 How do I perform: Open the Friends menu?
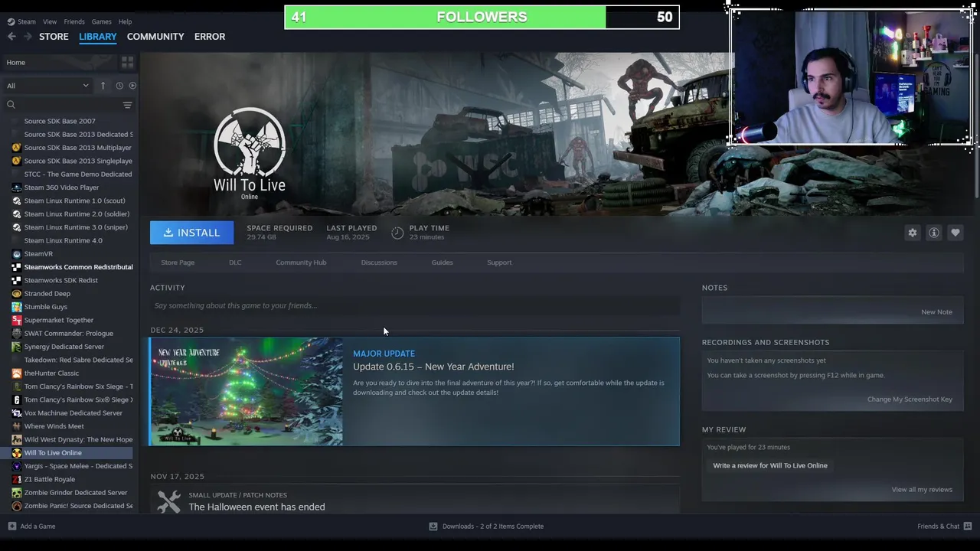74,21
